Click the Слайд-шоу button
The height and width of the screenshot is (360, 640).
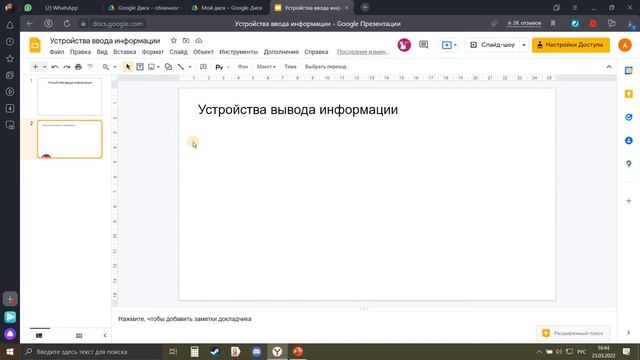tap(493, 45)
